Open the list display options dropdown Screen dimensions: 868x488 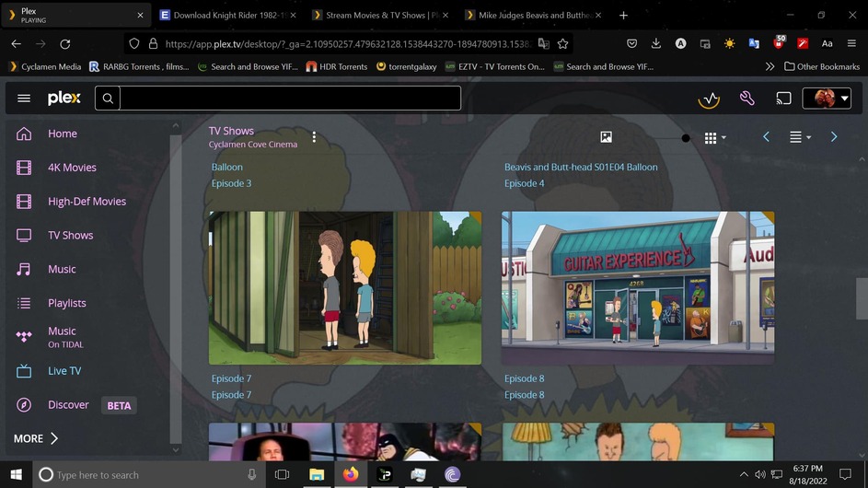tap(800, 137)
